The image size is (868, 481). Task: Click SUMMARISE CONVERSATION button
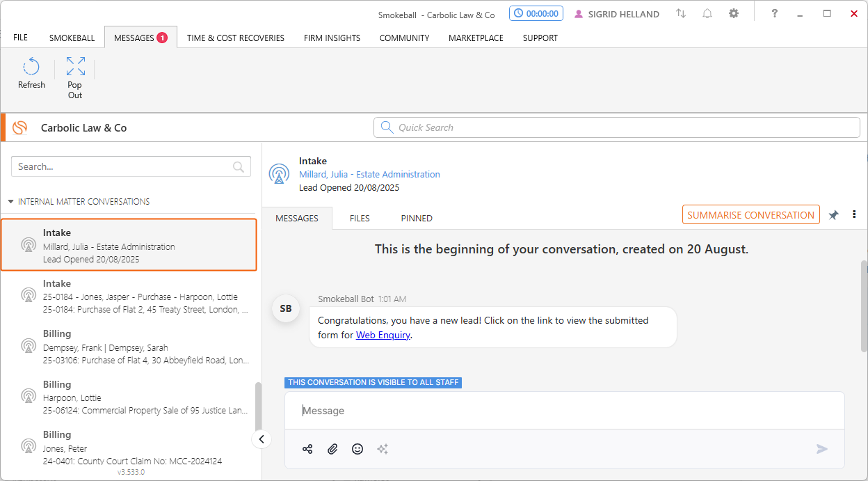click(751, 215)
